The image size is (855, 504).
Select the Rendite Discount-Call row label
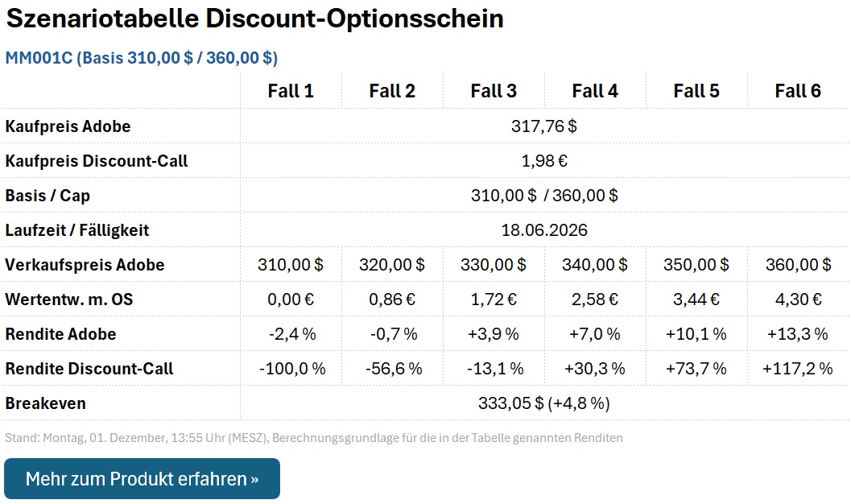(x=85, y=368)
